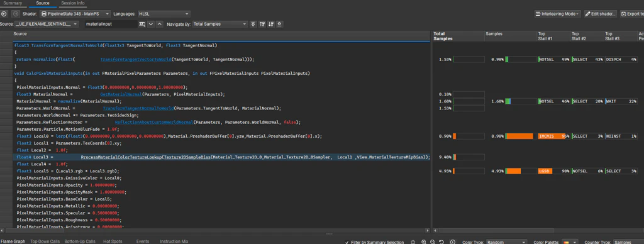Follow the ProcessMaterialColorTextureLookup link

point(121,157)
